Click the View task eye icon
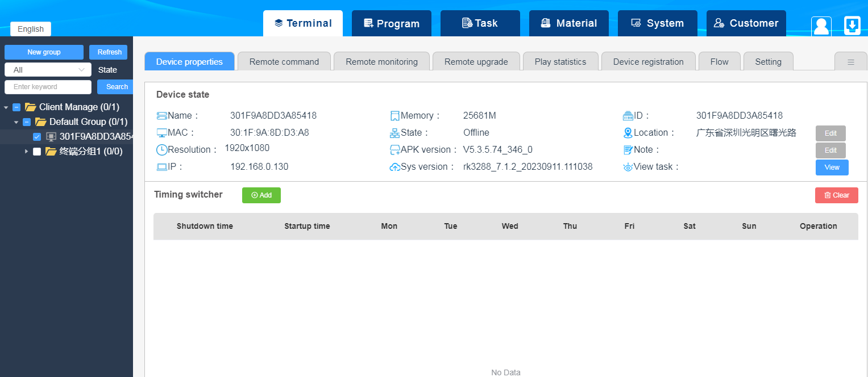Image resolution: width=868 pixels, height=377 pixels. tap(628, 167)
